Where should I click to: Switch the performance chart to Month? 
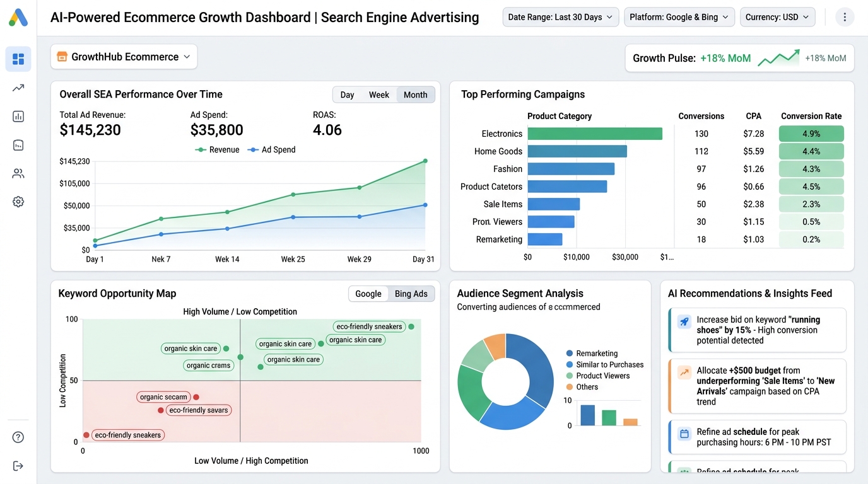click(416, 95)
